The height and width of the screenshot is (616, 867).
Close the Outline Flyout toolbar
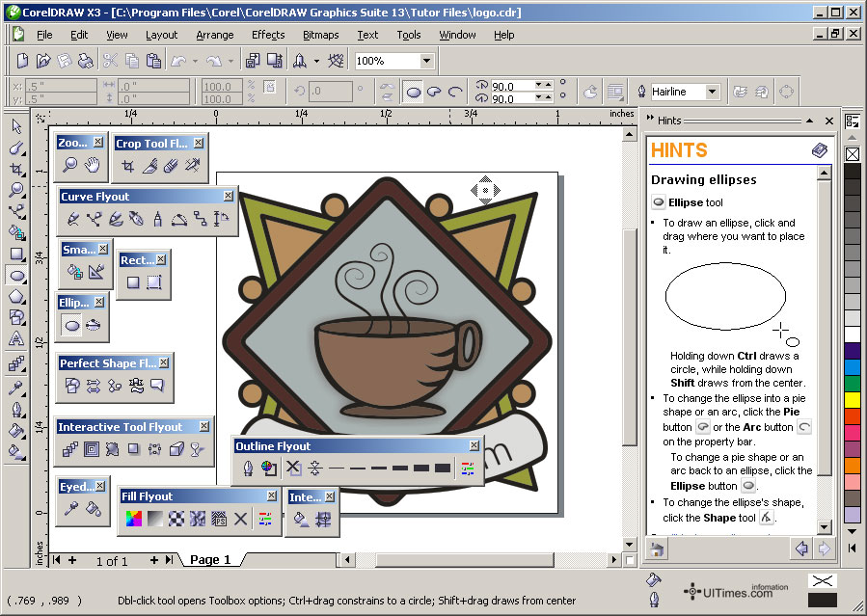pos(474,445)
